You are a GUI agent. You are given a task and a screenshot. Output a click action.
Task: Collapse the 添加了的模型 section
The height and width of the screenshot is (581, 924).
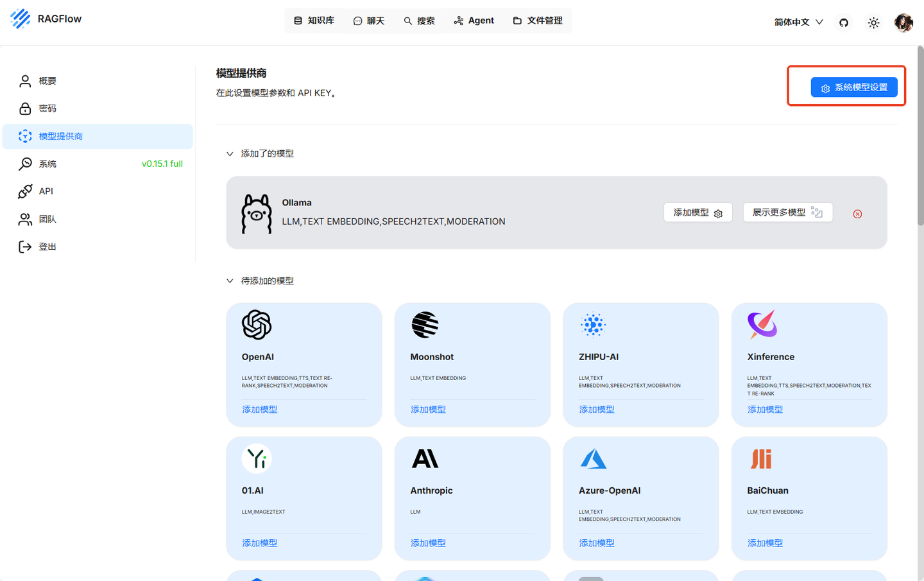(230, 154)
